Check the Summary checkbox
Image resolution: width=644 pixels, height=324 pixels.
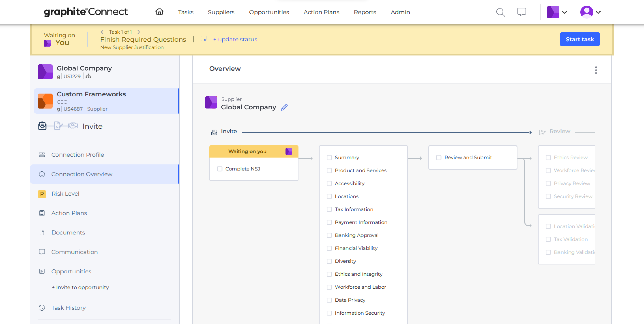tap(329, 158)
